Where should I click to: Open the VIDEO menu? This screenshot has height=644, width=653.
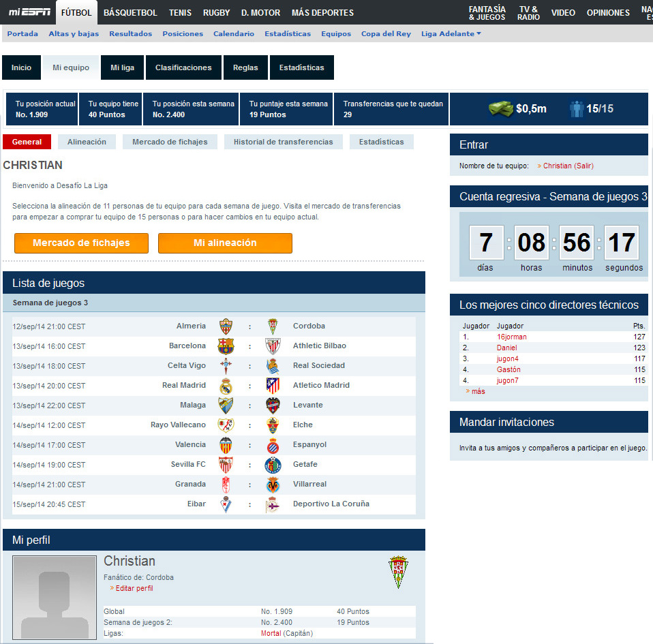(x=563, y=12)
